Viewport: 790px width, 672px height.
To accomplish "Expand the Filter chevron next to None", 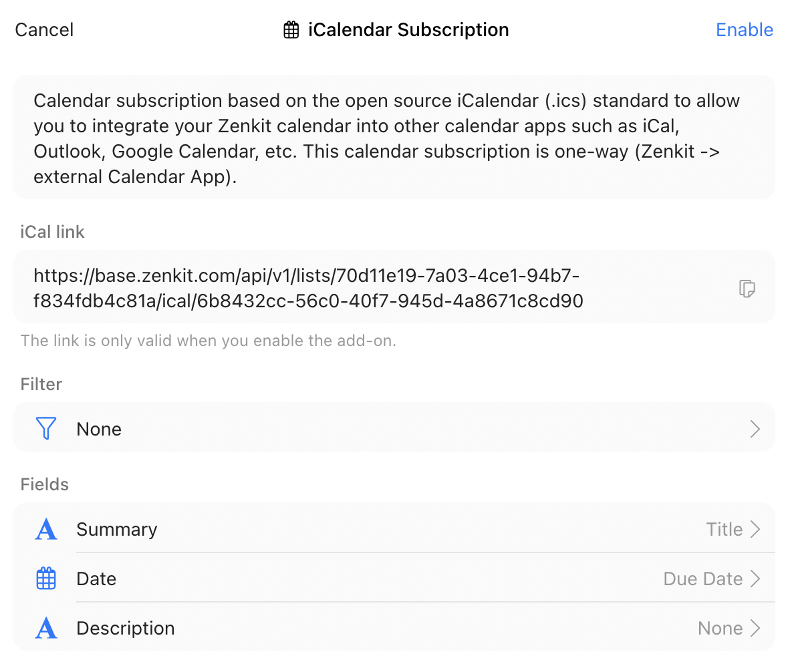I will pos(755,429).
